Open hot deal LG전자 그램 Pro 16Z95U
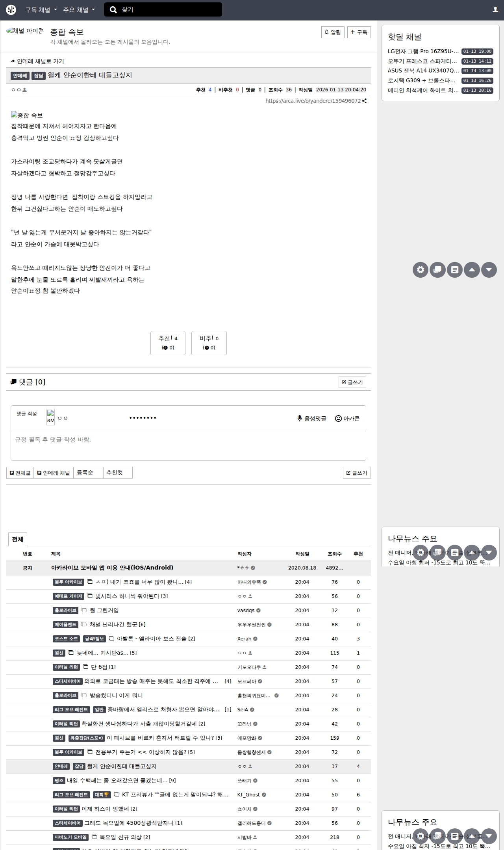Screen dimensions: 504x850 (423, 51)
